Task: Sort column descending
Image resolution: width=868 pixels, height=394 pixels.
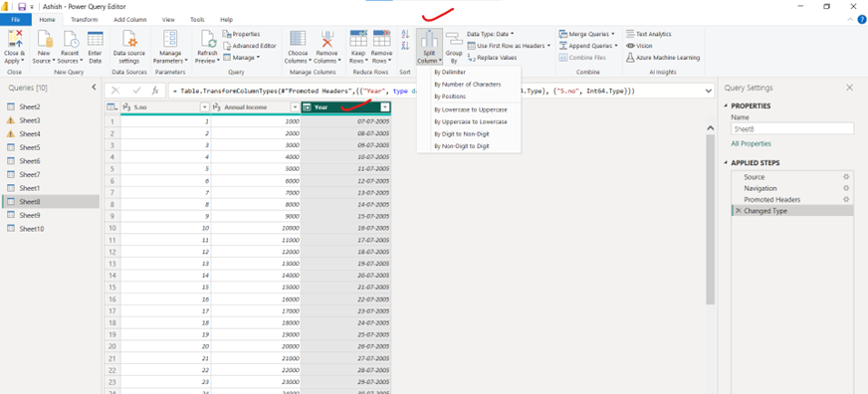Action: tap(405, 47)
